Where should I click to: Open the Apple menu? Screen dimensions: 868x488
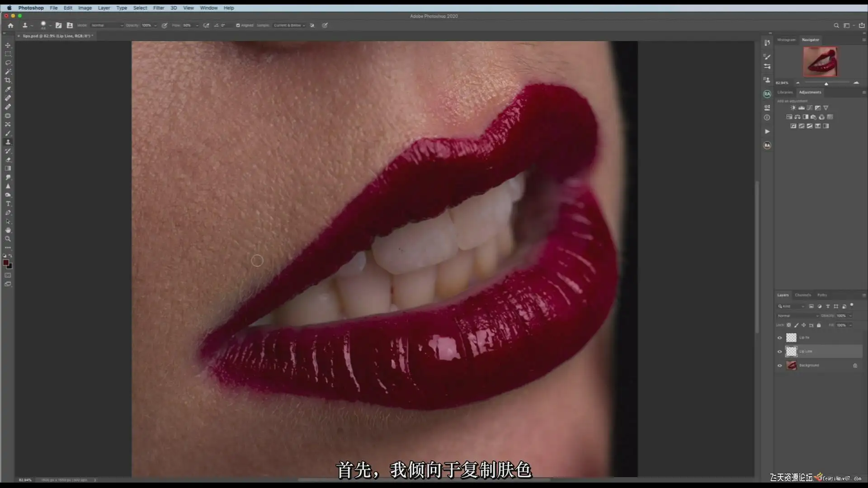9,8
